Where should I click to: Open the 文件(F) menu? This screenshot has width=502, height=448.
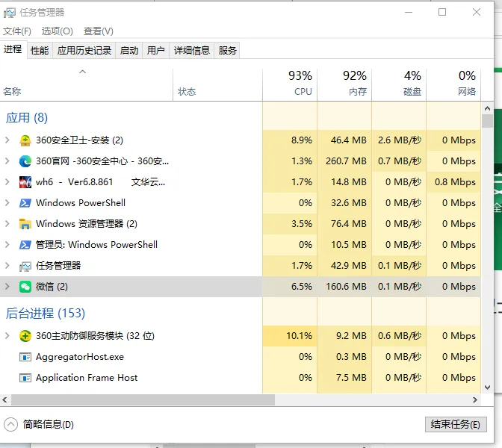17,31
